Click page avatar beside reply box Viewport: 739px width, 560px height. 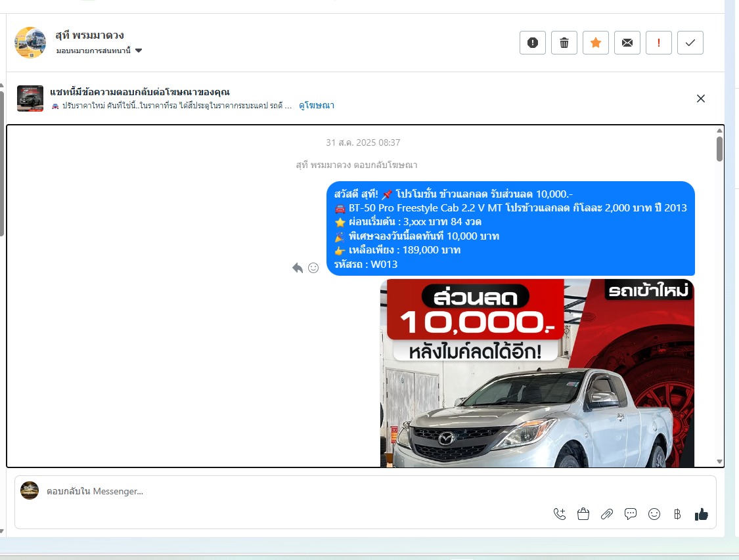30,490
